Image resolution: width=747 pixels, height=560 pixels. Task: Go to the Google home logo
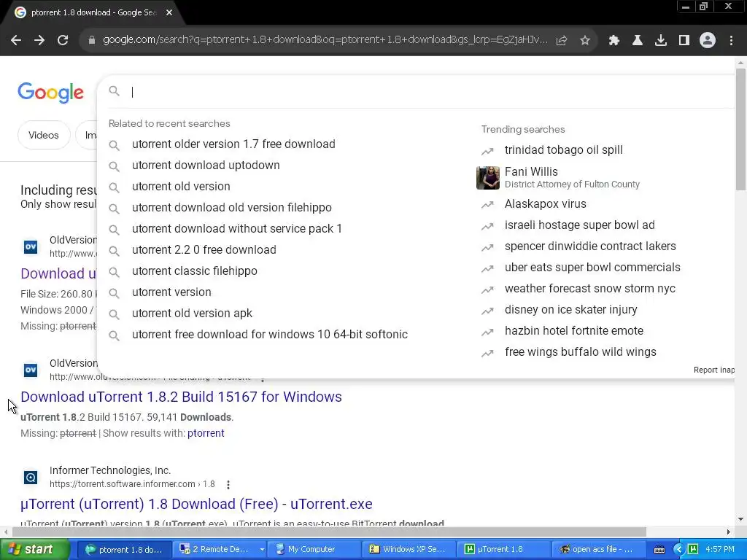click(x=51, y=93)
